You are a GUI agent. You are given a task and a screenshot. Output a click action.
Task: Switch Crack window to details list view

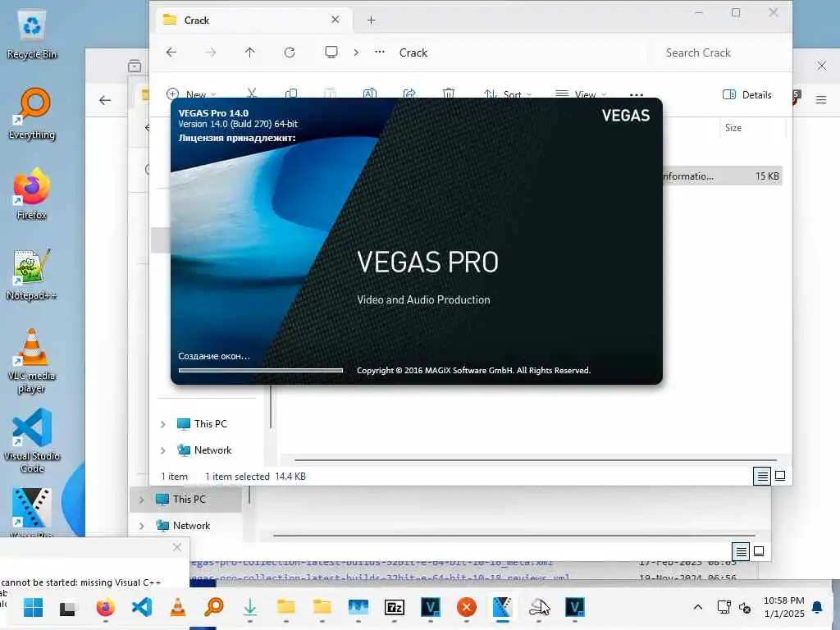click(x=762, y=476)
